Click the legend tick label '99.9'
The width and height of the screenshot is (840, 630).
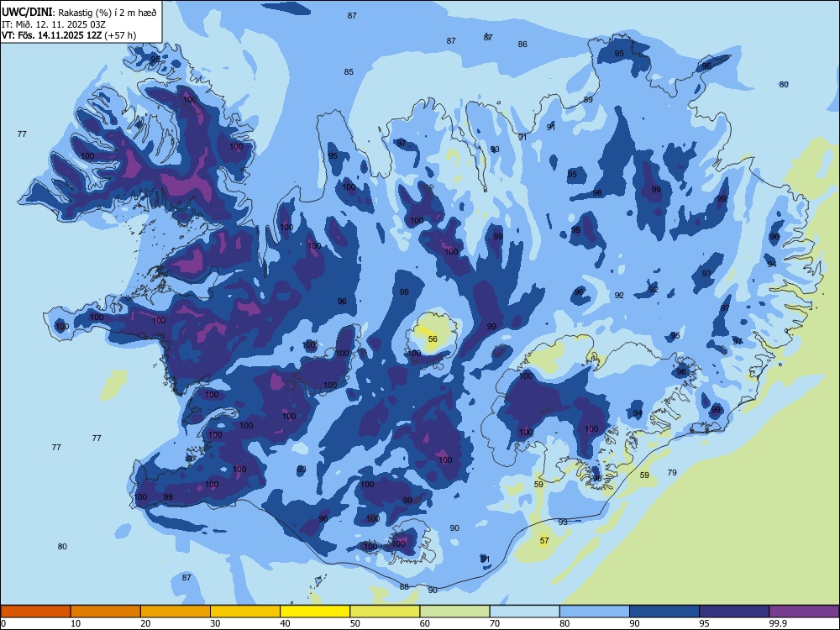click(x=777, y=623)
